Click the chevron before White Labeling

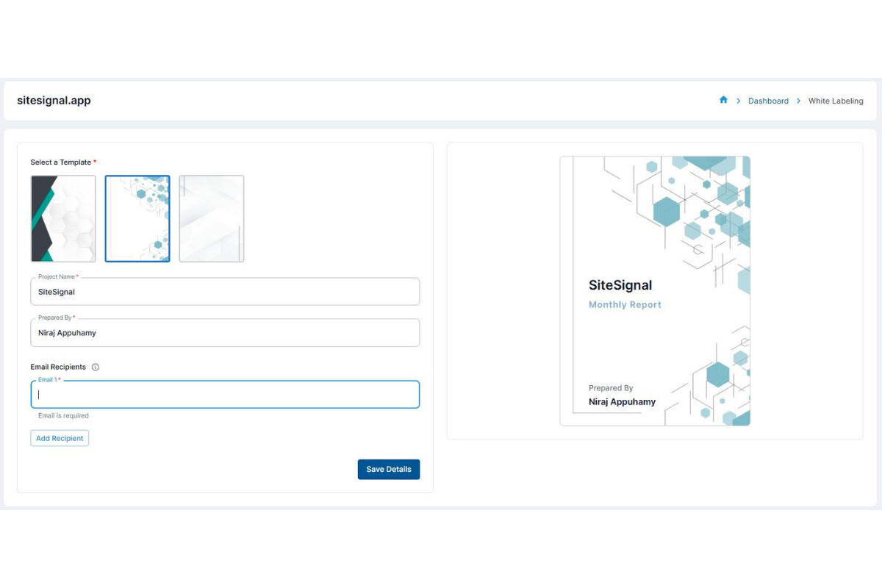[x=798, y=101]
